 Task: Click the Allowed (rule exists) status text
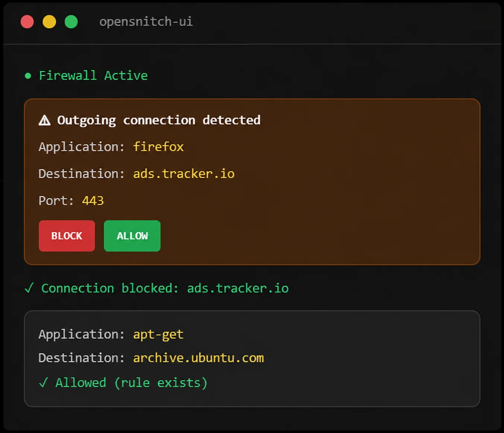coord(131,383)
